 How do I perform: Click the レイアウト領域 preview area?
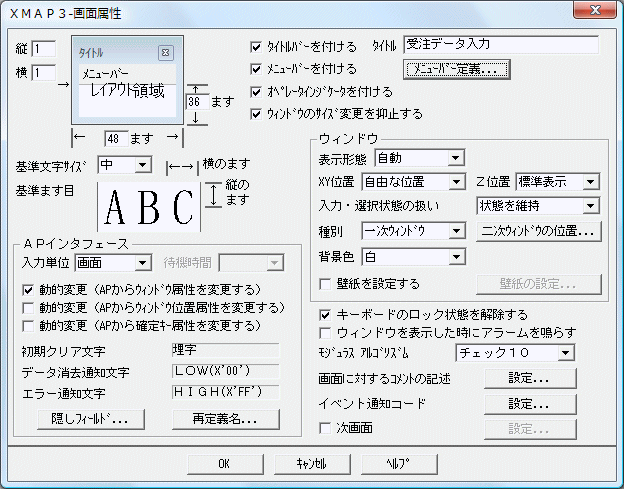click(x=127, y=100)
